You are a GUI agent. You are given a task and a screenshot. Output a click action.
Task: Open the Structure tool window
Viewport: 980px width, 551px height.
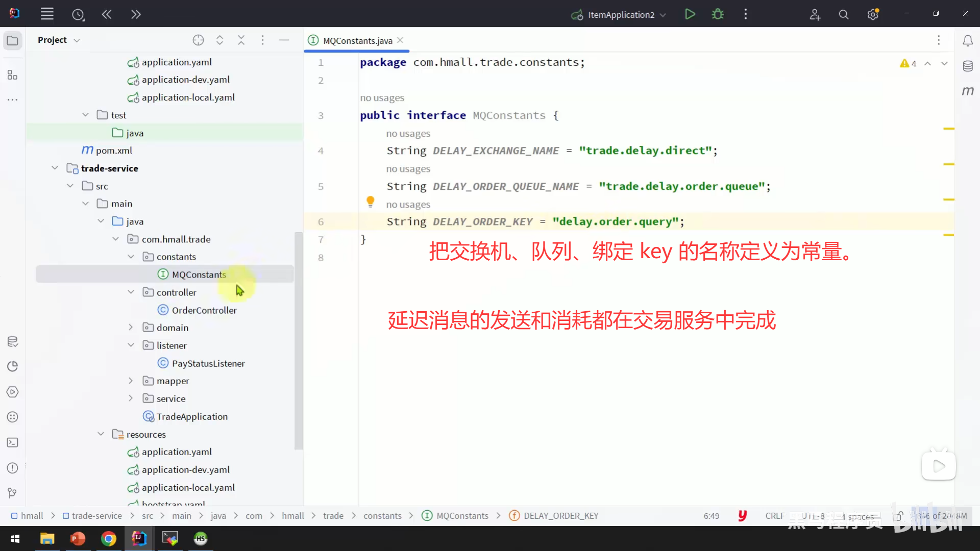(13, 76)
